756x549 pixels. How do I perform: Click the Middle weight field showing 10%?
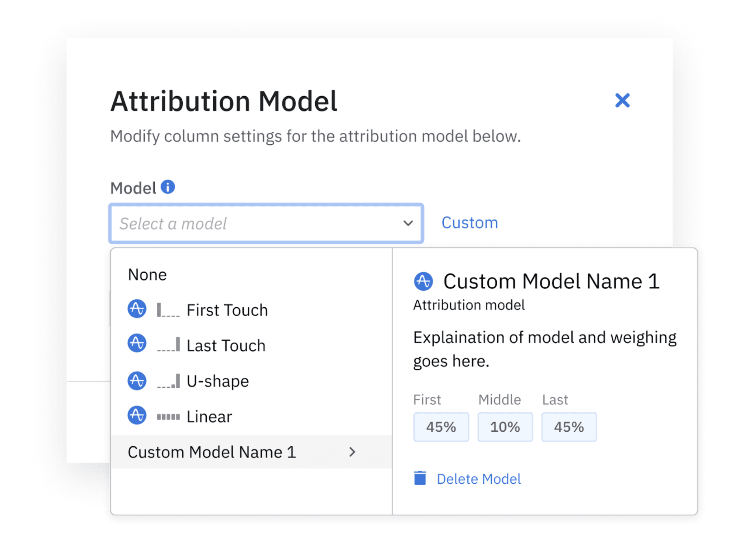[505, 427]
